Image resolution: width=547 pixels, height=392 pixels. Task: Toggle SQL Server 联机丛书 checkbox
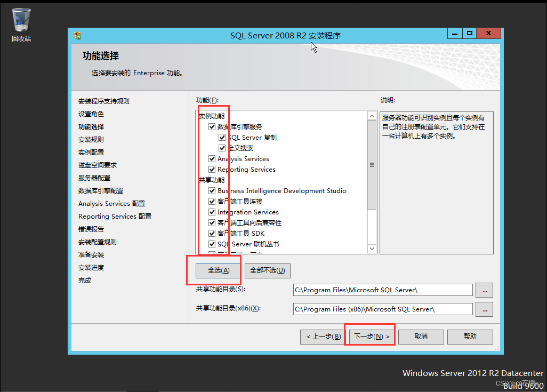pyautogui.click(x=212, y=244)
